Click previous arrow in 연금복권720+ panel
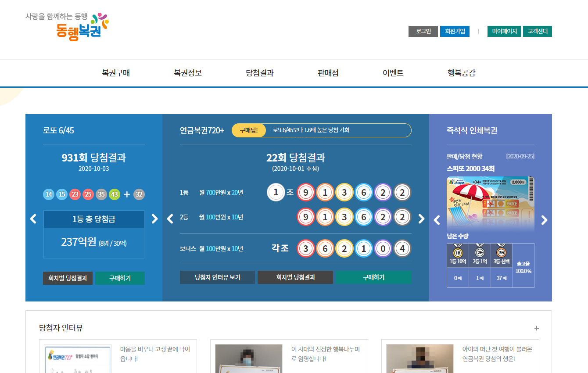 (170, 219)
